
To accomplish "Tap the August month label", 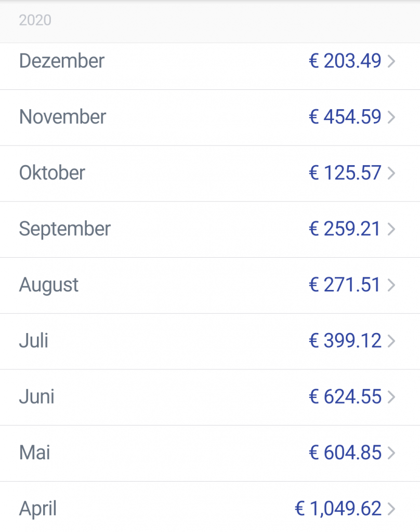I will tap(49, 285).
